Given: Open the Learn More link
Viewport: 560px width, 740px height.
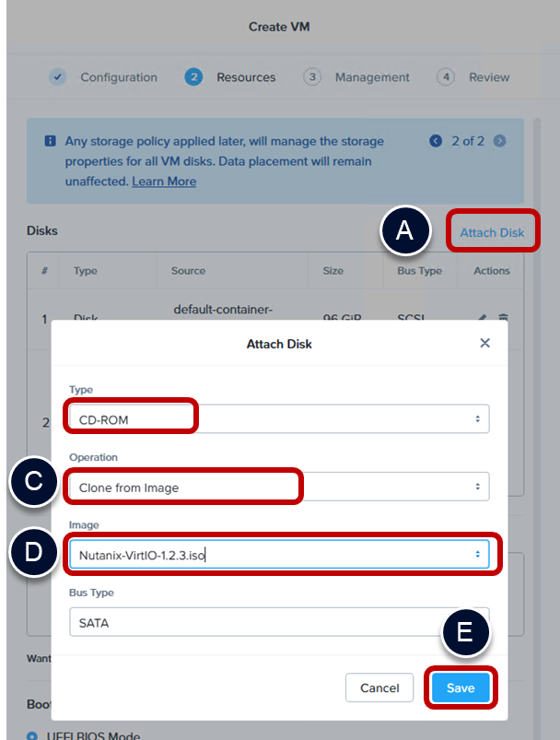Looking at the screenshot, I should [164, 182].
